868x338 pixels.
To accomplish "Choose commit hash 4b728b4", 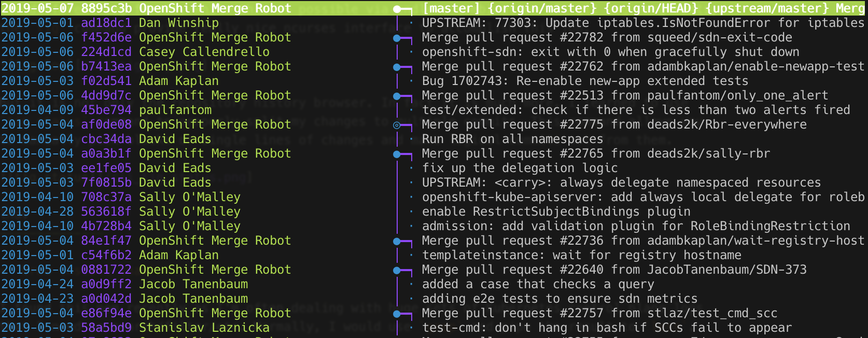I will [106, 226].
